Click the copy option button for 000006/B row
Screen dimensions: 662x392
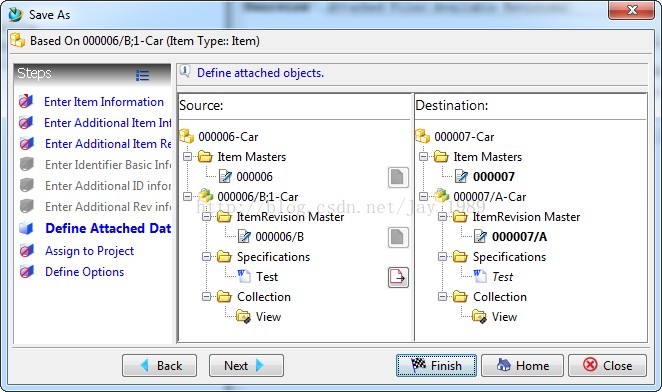[398, 237]
